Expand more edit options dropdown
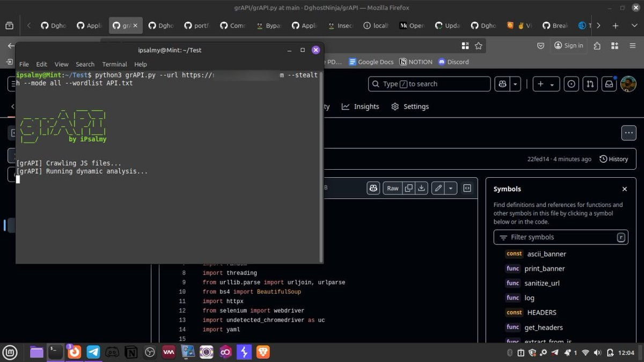The image size is (644, 362). 451,188
